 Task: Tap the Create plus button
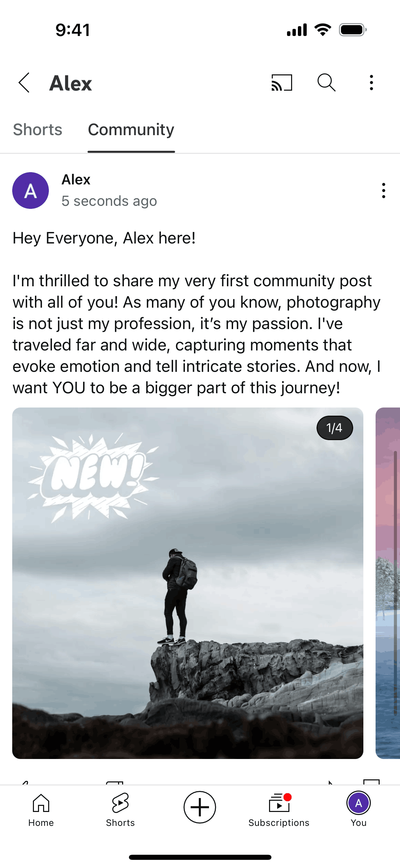200,807
